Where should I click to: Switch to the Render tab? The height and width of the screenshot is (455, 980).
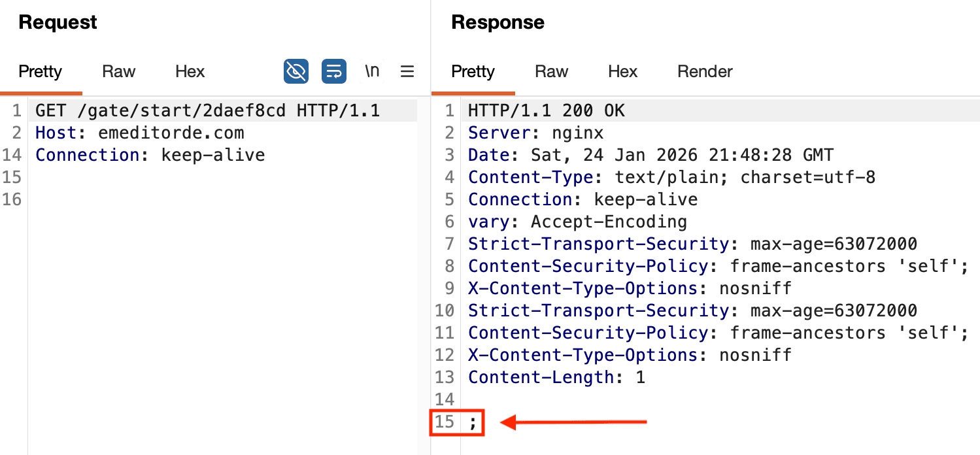tap(705, 71)
